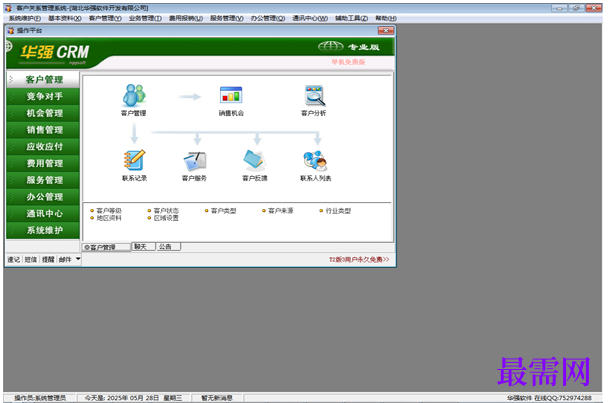This screenshot has height=403, width=609.
Task: Open the 客户来源 settings link
Action: pyautogui.click(x=278, y=211)
